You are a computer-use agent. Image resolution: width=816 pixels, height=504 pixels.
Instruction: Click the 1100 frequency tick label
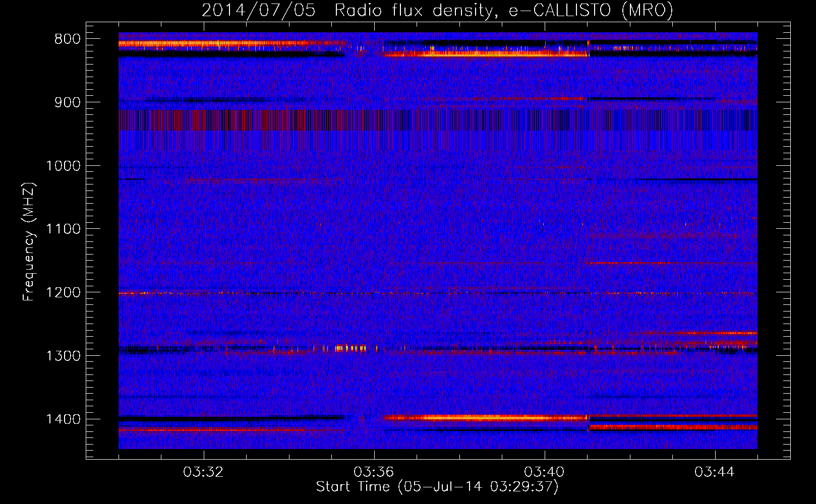(63, 229)
